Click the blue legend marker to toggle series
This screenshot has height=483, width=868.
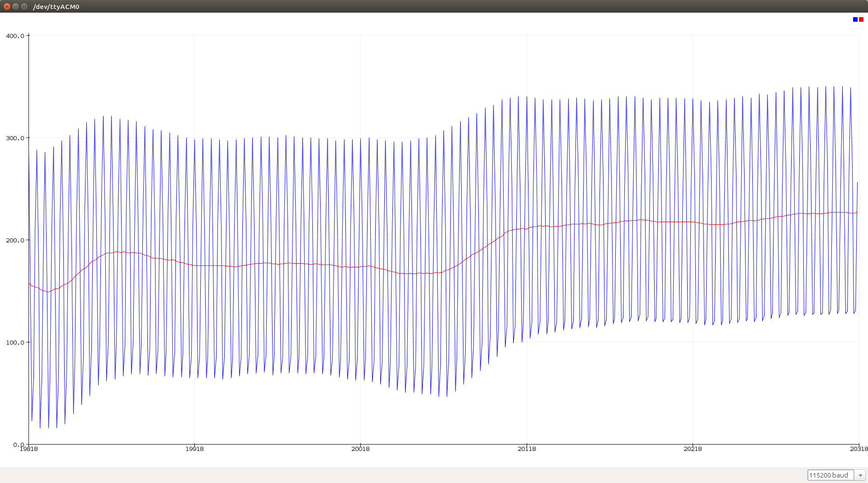click(855, 19)
